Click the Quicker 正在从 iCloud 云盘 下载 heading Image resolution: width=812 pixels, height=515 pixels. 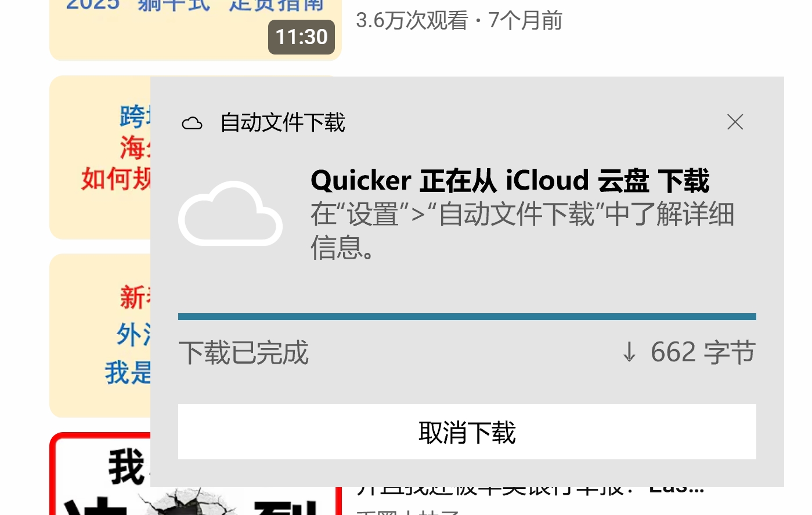point(510,180)
